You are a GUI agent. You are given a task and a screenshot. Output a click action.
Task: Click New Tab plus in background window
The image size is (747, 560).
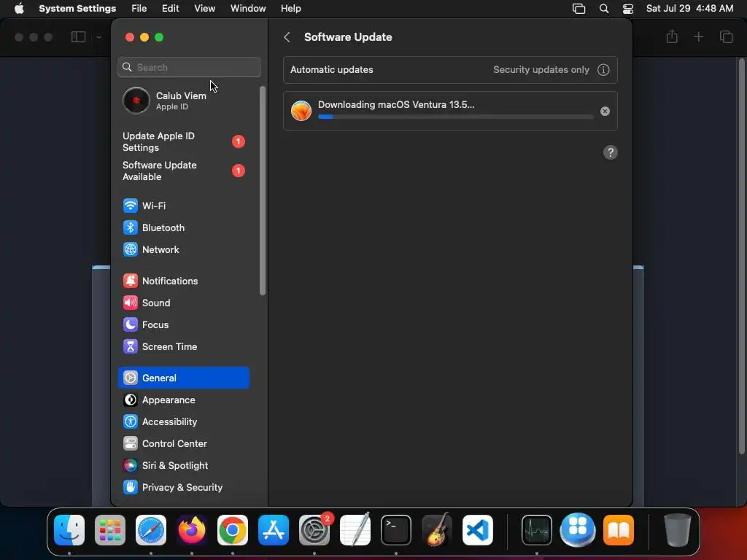(x=698, y=36)
